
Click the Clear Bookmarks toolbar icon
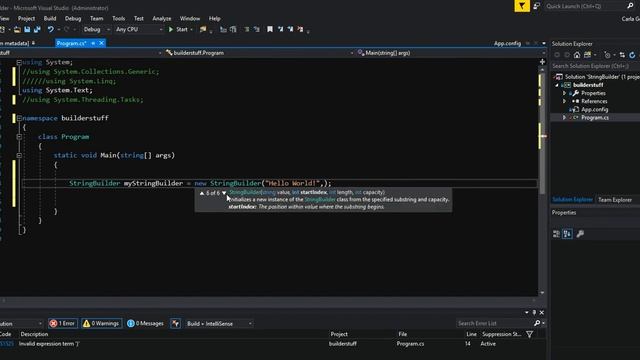coord(300,29)
